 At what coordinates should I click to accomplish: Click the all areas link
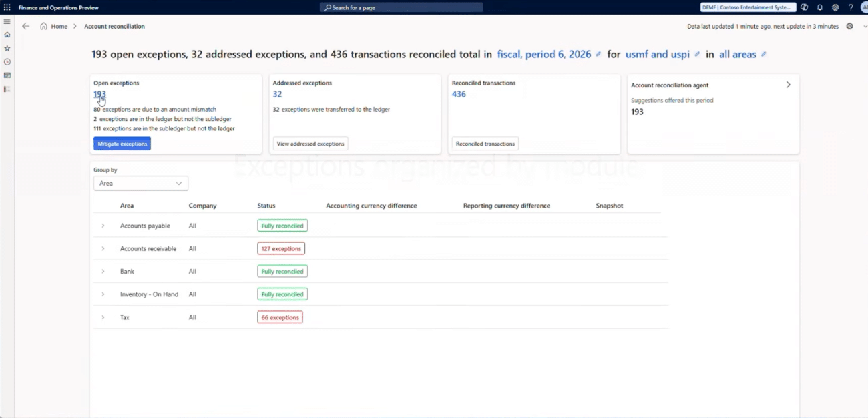pos(738,54)
